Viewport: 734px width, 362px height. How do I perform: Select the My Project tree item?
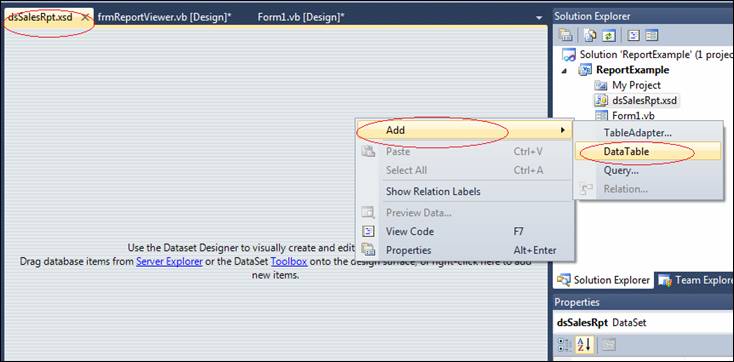pyautogui.click(x=636, y=85)
